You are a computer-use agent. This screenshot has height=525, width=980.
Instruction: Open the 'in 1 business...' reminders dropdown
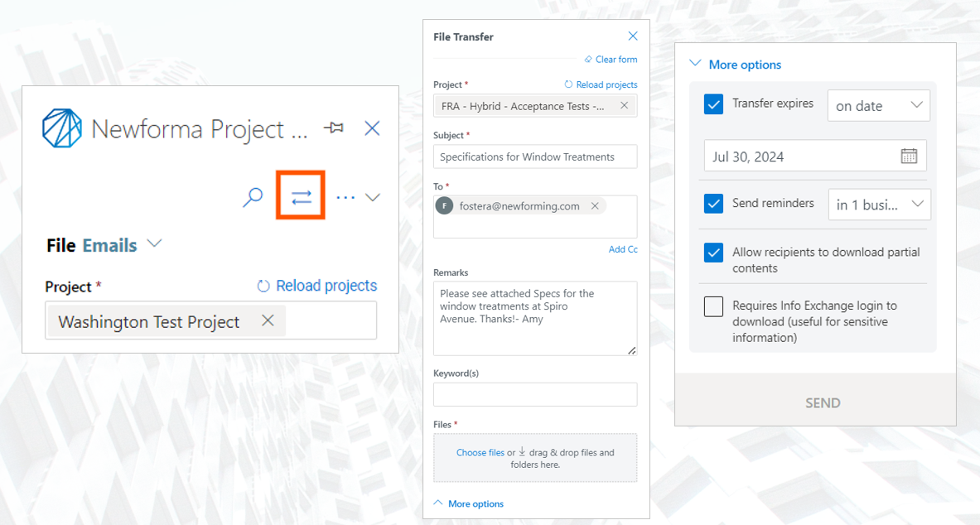pos(880,205)
